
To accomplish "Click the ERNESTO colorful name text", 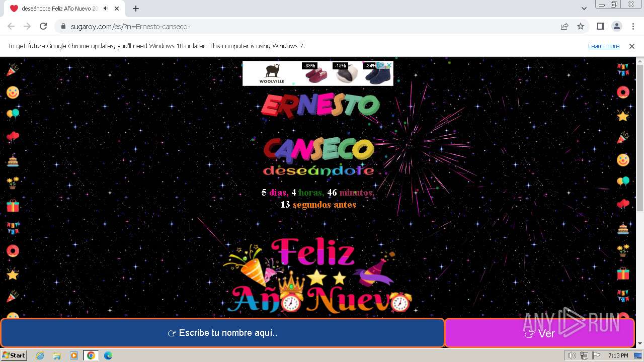I will tap(320, 106).
